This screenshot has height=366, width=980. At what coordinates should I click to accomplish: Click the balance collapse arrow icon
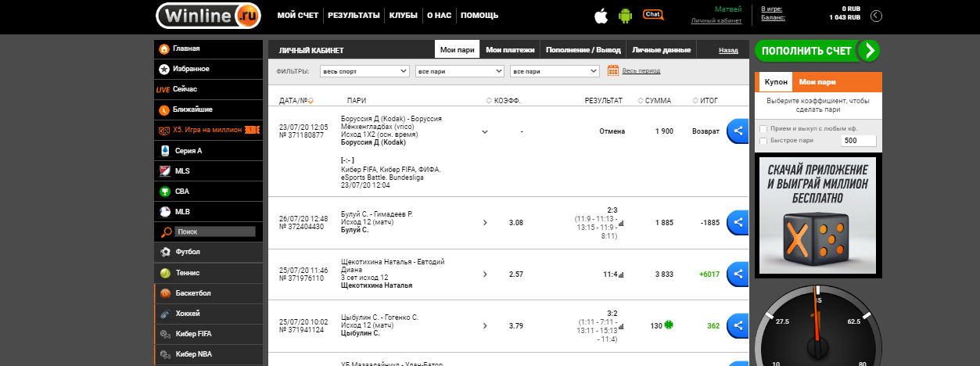click(876, 16)
